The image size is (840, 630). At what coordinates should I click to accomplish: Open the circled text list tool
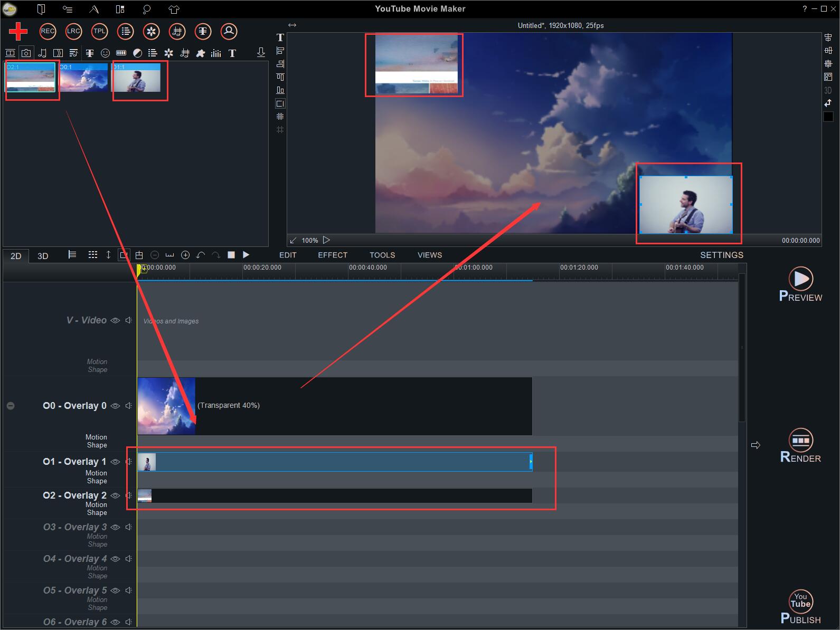(125, 31)
